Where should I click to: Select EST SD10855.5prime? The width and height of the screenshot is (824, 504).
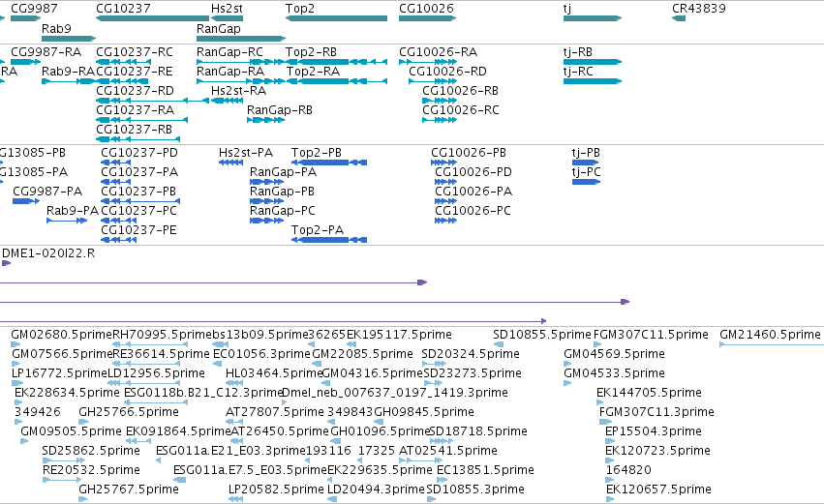pos(499,344)
